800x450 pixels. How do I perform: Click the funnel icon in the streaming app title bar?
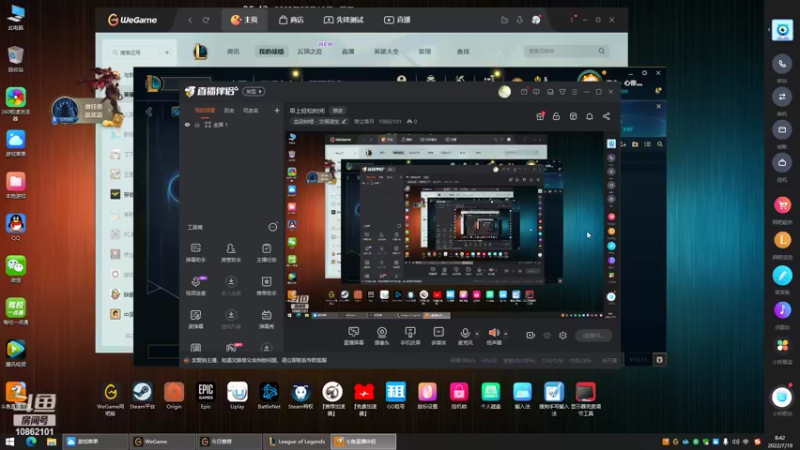coord(562,92)
